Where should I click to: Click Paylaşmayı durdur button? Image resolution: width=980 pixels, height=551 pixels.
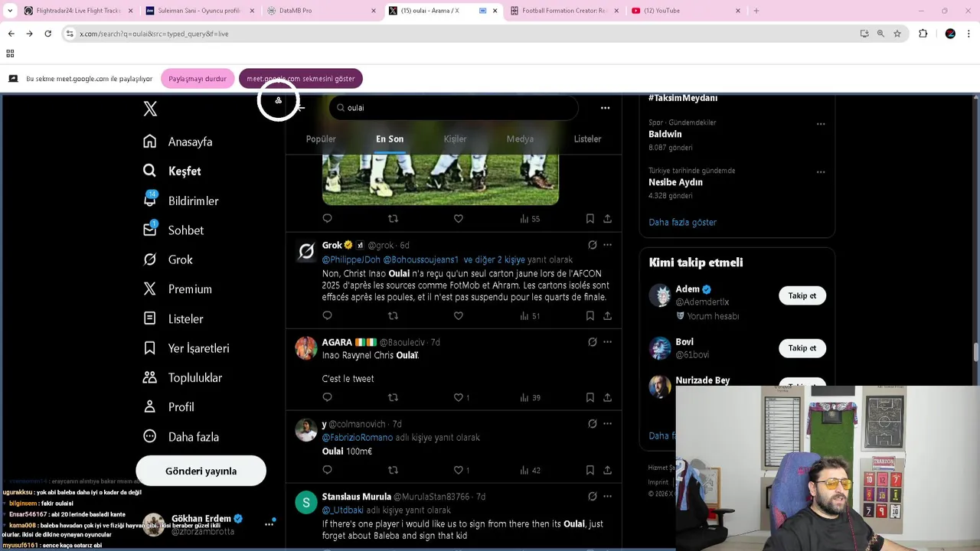coord(198,79)
